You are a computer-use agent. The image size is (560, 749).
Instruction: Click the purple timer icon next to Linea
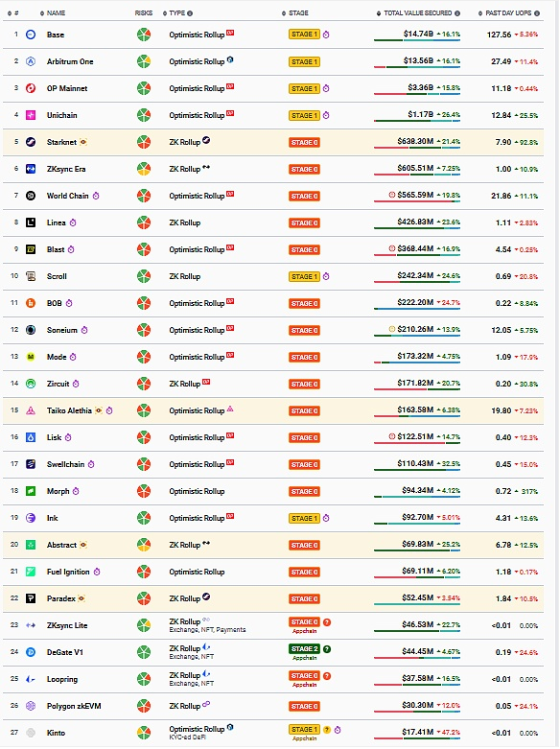pos(73,222)
